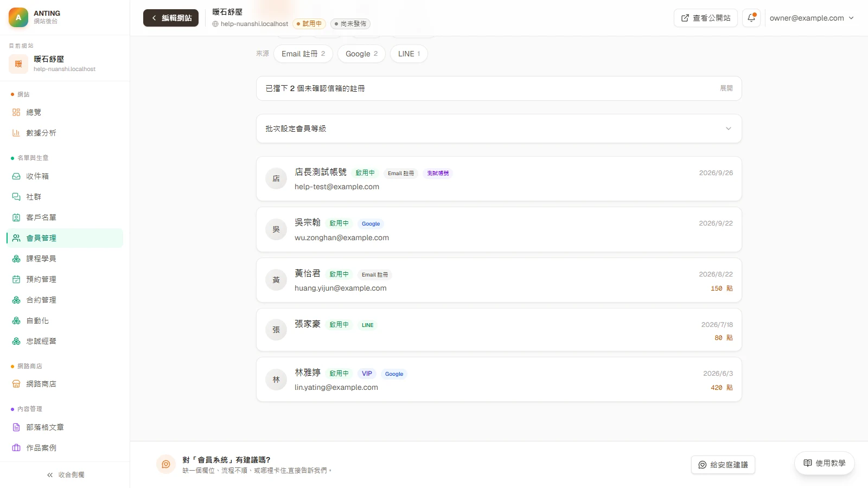Open the 收件箱 inbox icon
This screenshot has height=488, width=868.
(16, 176)
